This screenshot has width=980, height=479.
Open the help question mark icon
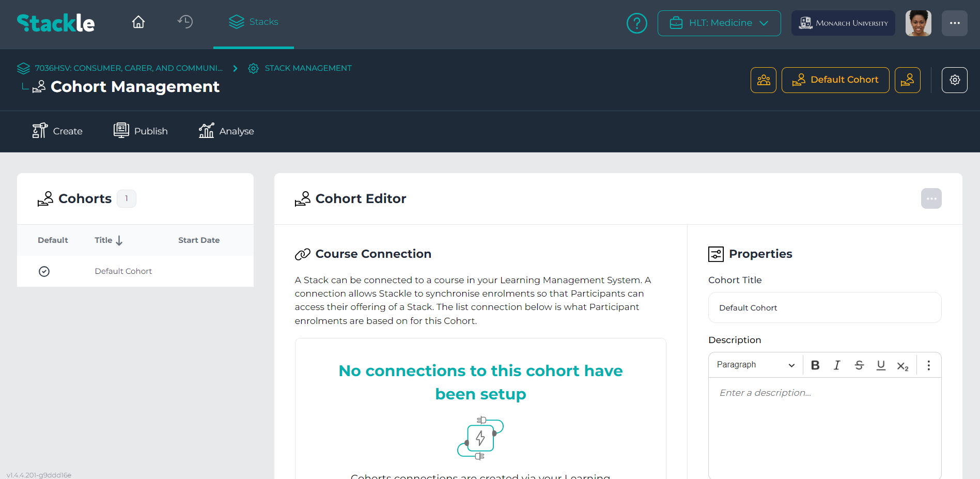636,23
